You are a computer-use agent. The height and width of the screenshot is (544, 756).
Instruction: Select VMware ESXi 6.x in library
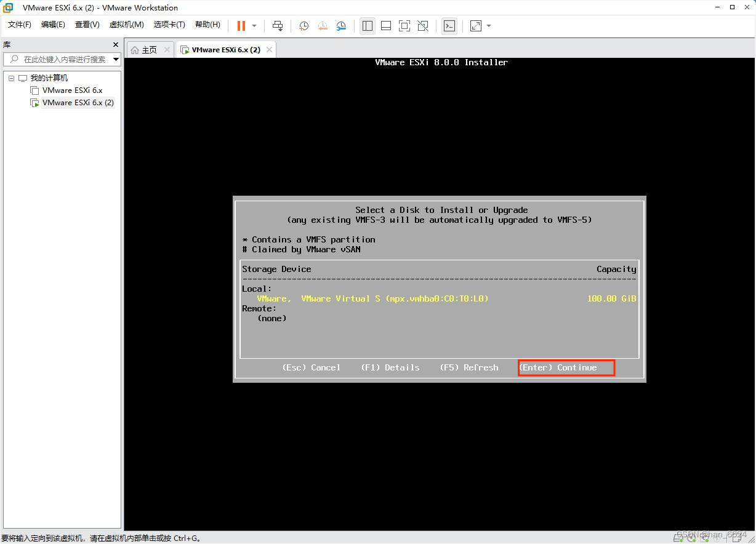click(72, 90)
